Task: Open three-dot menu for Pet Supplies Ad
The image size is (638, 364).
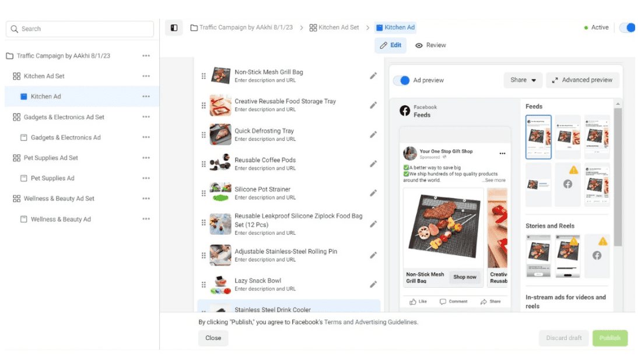Action: point(146,178)
